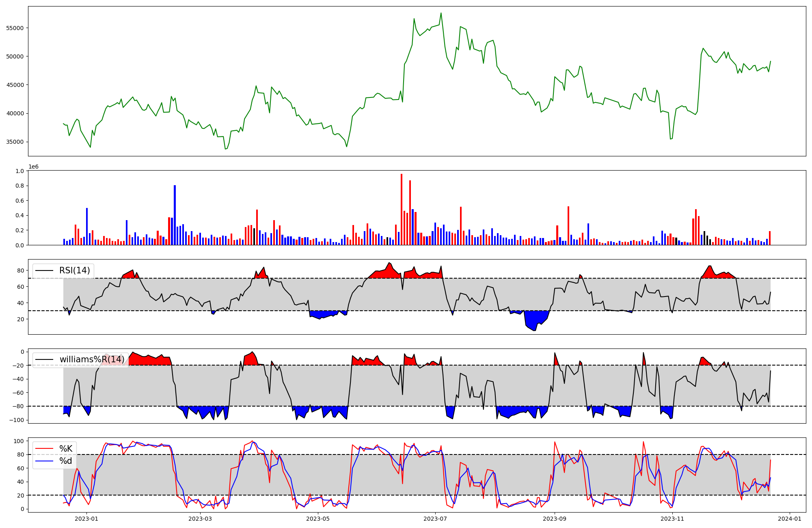Click the red %K line sample in legend
This screenshot has height=528, width=812.
(45, 449)
